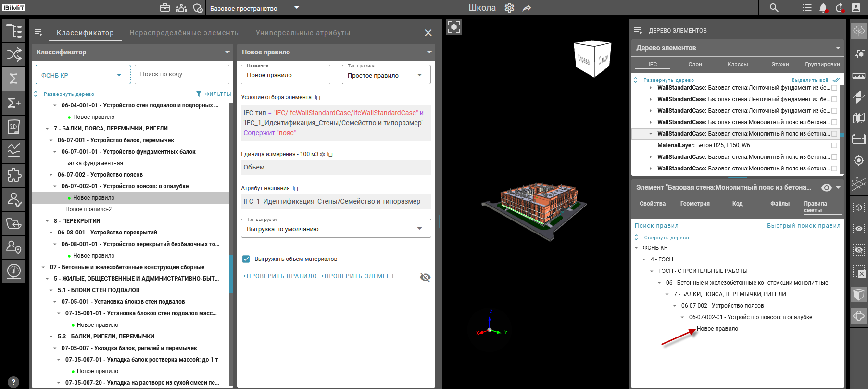The height and width of the screenshot is (389, 868).
Task: Check the MaterialLayer Бетон B25 checkbox
Action: pos(834,145)
